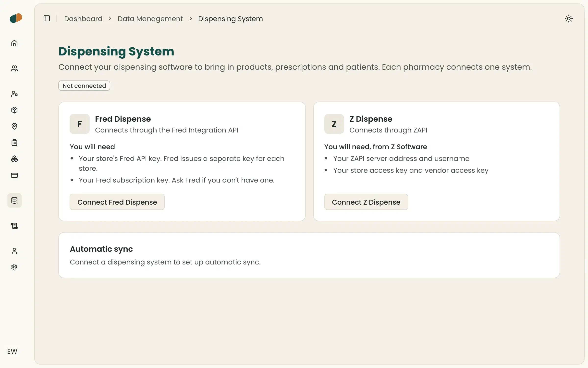Click the Dispensing System page heading

pyautogui.click(x=116, y=52)
